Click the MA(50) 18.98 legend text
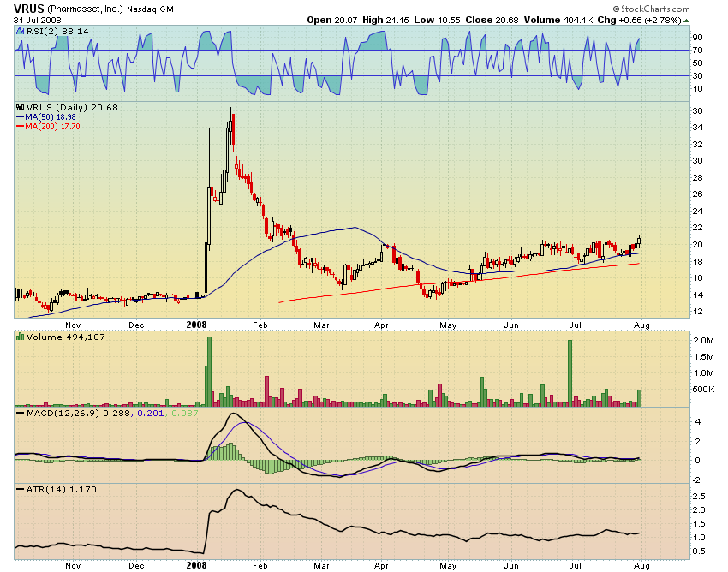Screen dimensions: 728x572 click(x=51, y=117)
